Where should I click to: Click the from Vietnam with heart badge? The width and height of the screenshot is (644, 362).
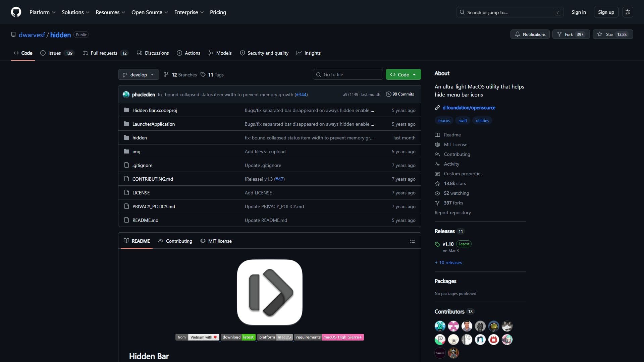[197, 337]
